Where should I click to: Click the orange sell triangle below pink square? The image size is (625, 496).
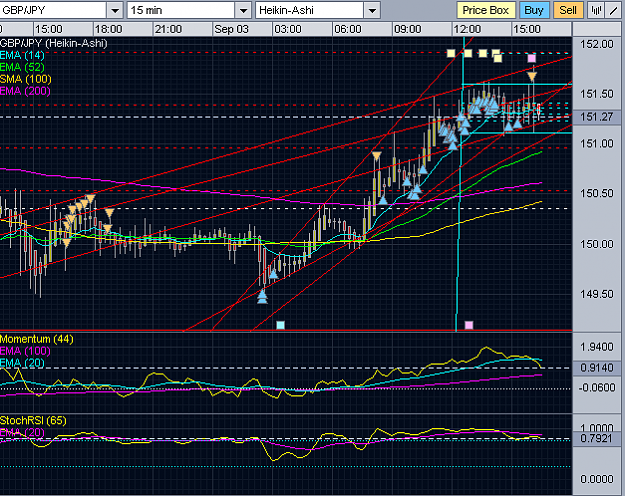coord(533,76)
